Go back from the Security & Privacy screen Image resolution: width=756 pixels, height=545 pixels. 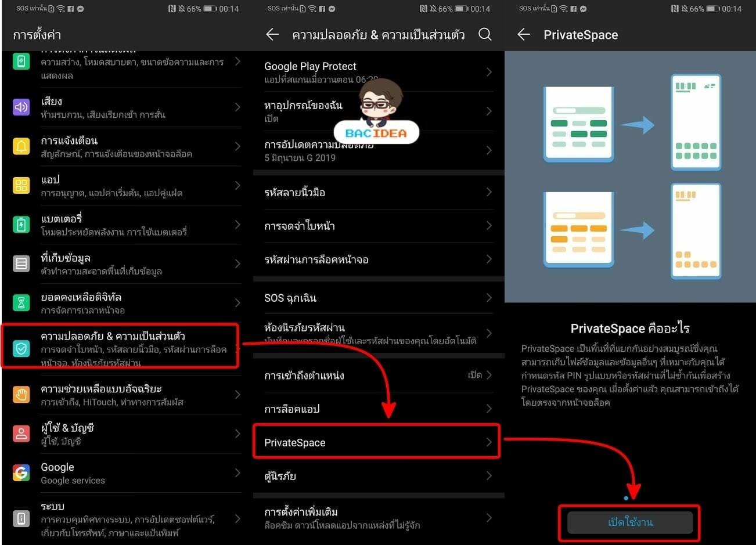pos(272,35)
